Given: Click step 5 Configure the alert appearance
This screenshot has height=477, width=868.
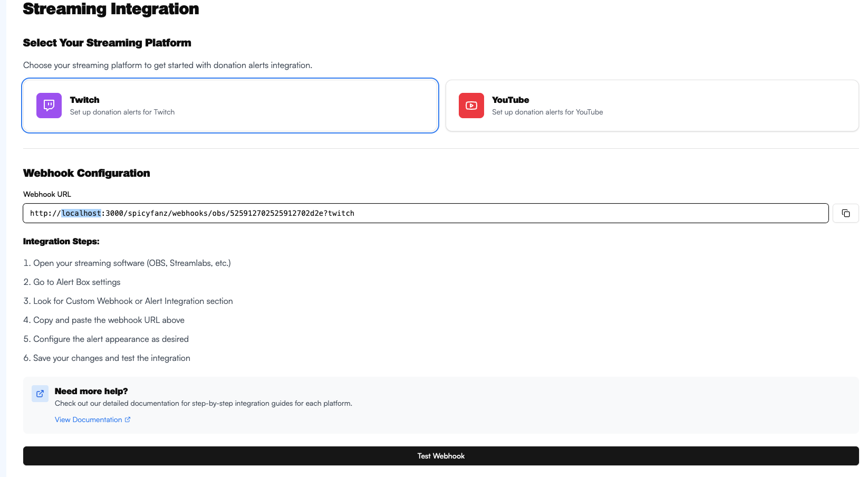Looking at the screenshot, I should (106, 339).
